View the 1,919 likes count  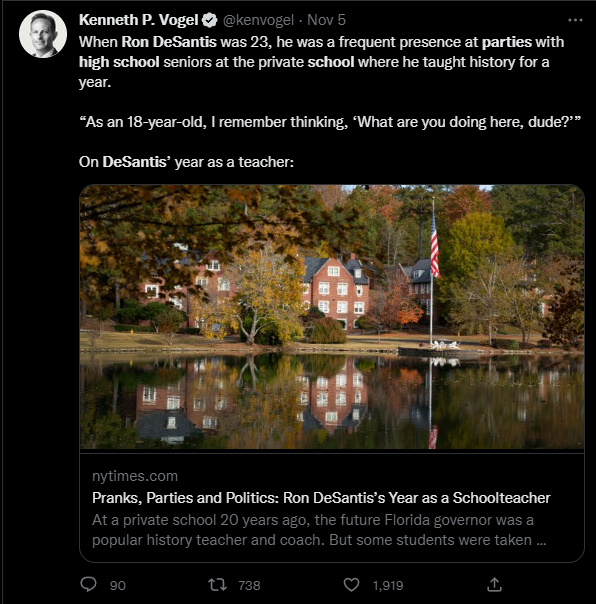[x=388, y=586]
